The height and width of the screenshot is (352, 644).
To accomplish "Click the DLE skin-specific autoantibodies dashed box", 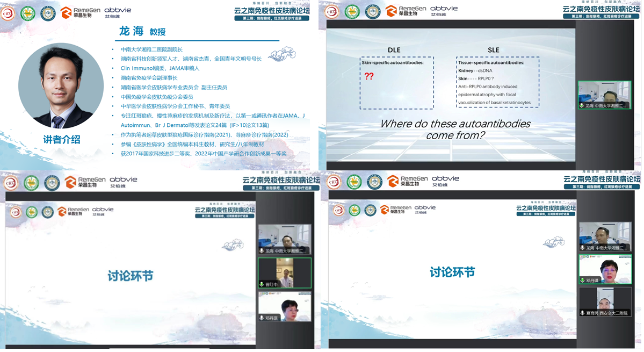I will click(x=389, y=83).
